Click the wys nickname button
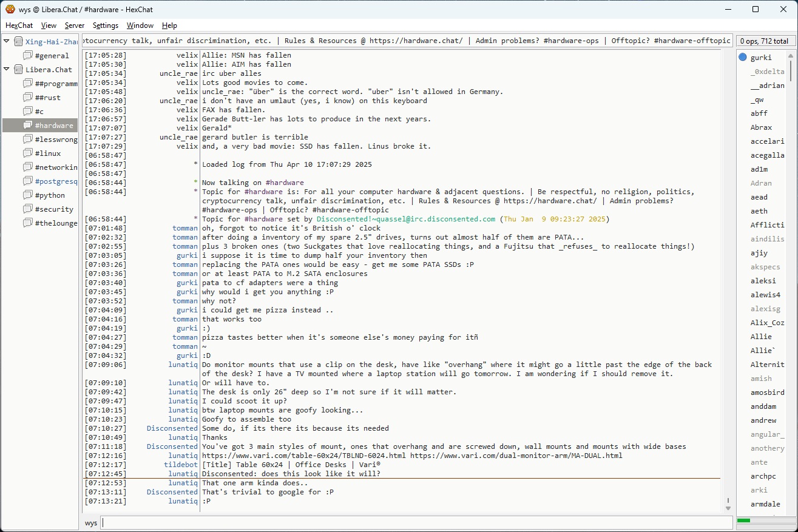 pos(91,522)
